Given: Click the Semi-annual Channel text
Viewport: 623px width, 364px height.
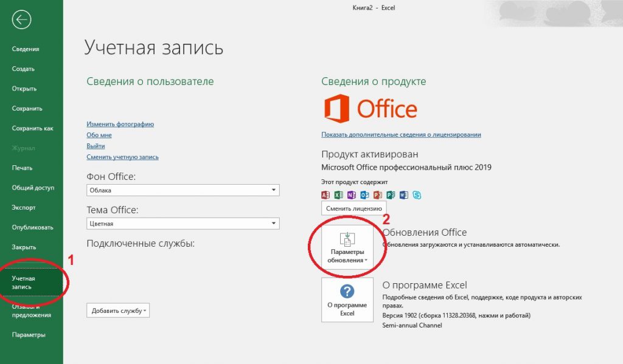Looking at the screenshot, I should point(412,326).
